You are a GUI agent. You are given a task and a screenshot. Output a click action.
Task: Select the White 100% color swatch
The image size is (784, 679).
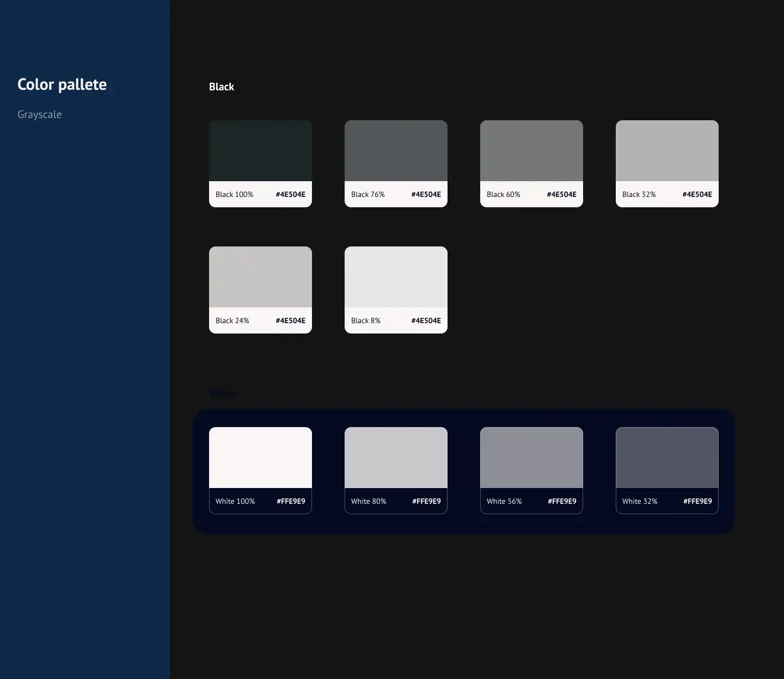coord(260,471)
